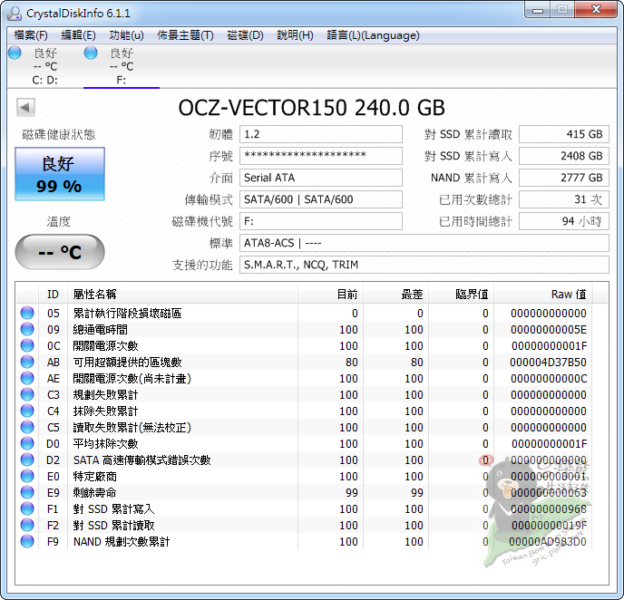Click the previous disk arrow button
Image resolution: width=624 pixels, height=600 pixels.
[x=26, y=107]
